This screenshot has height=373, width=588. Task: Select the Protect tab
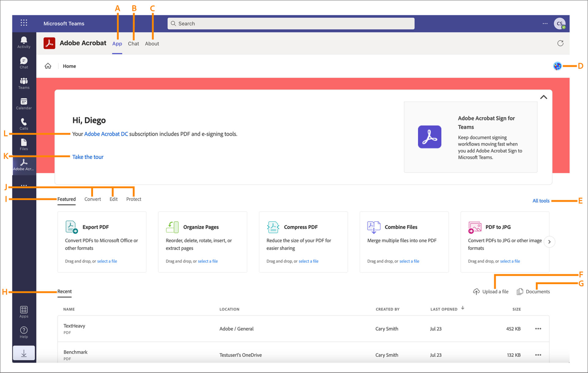coord(133,198)
